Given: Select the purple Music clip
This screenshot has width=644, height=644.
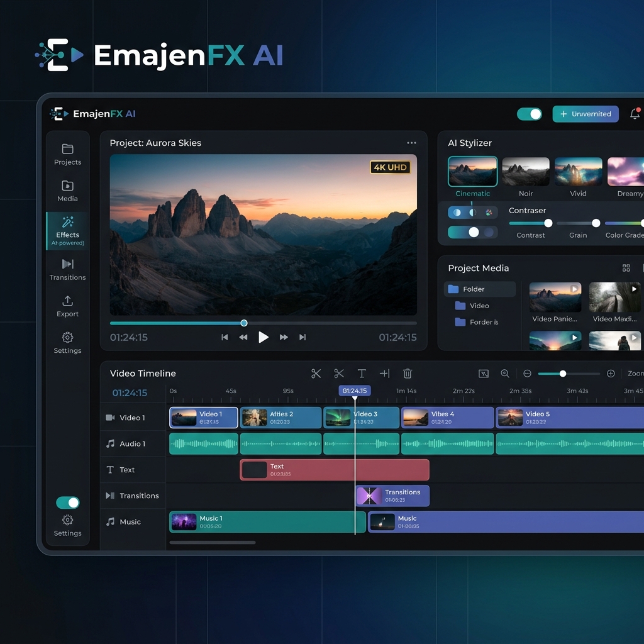Looking at the screenshot, I should (x=506, y=522).
